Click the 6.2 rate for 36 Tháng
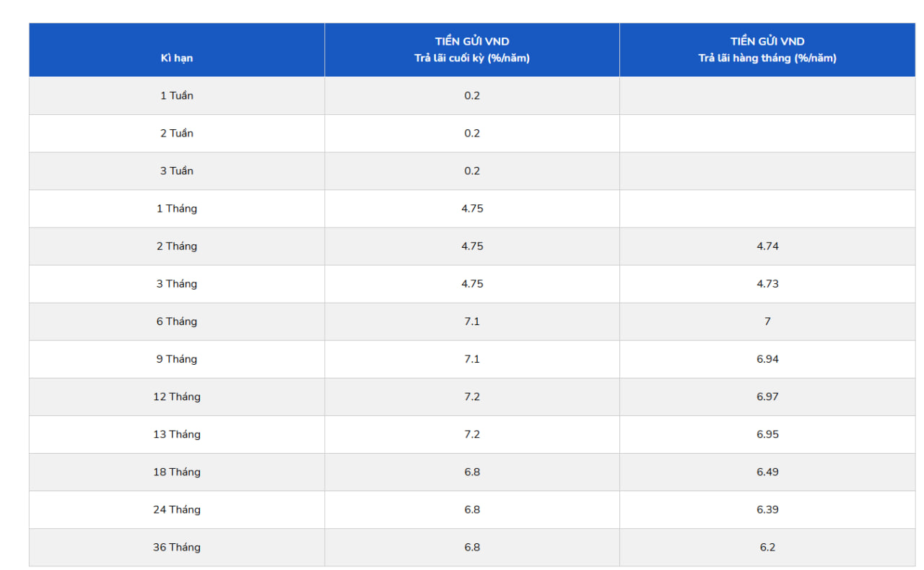This screenshot has width=924, height=570. pos(767,547)
